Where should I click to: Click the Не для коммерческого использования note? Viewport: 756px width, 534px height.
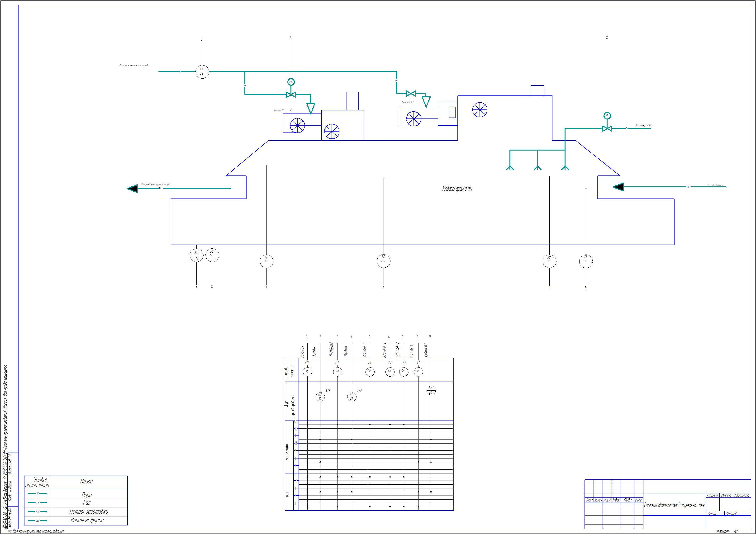36,531
